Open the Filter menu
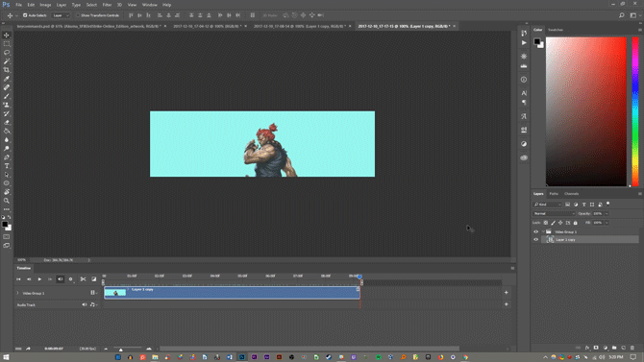Viewport: 644px width, 362px height. (107, 5)
